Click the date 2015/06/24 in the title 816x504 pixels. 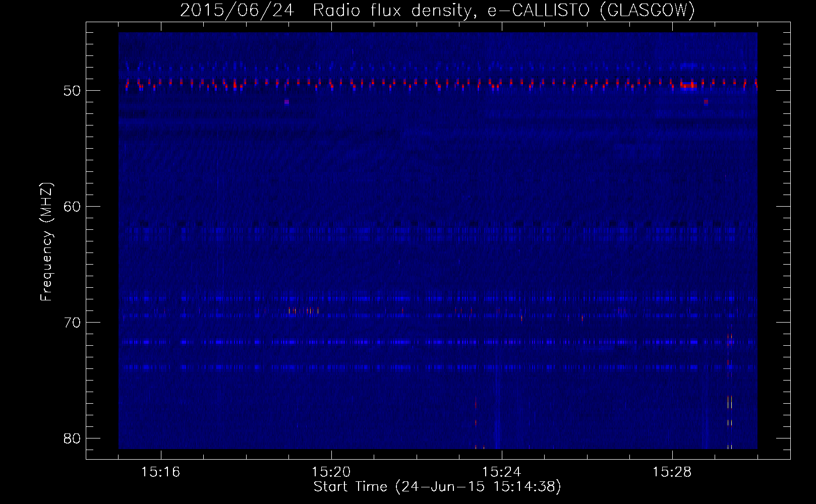click(x=237, y=10)
